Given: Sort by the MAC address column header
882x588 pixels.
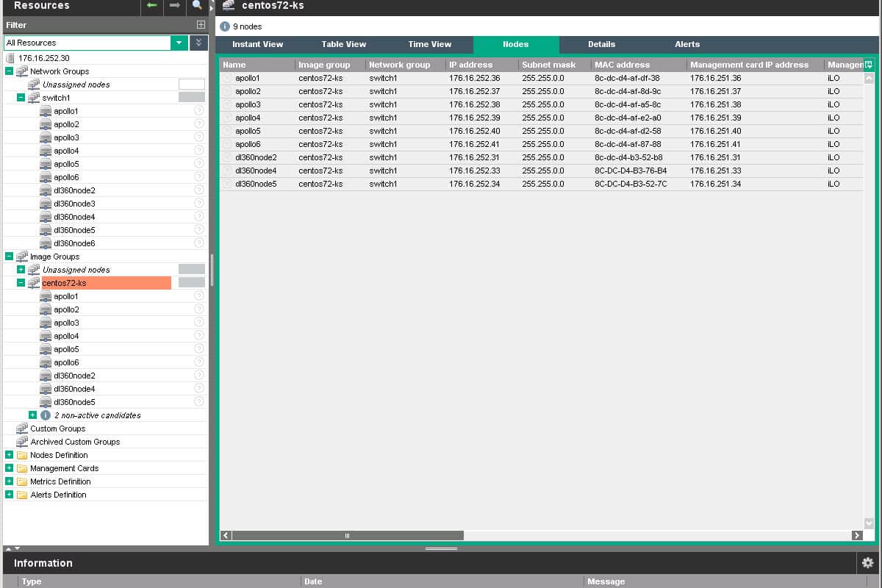Looking at the screenshot, I should (x=639, y=65).
